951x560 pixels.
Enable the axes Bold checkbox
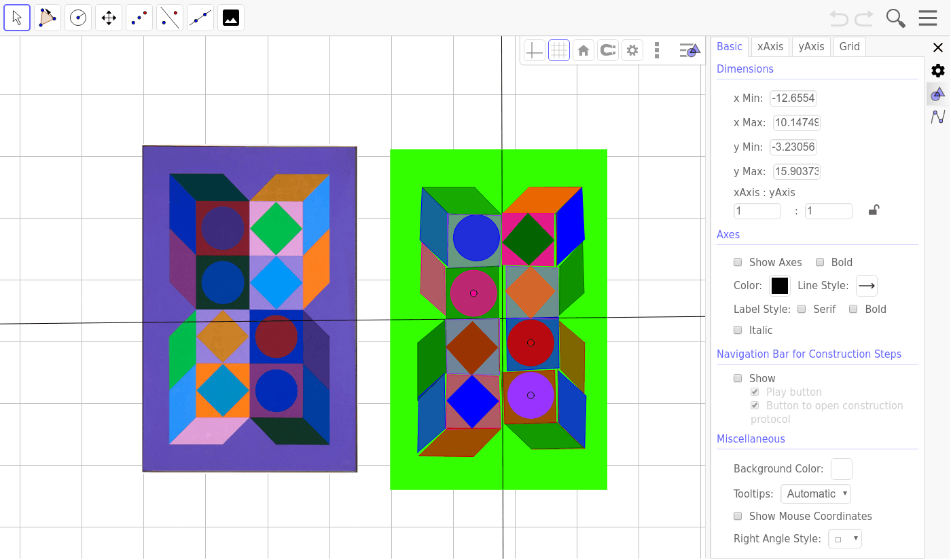click(820, 262)
